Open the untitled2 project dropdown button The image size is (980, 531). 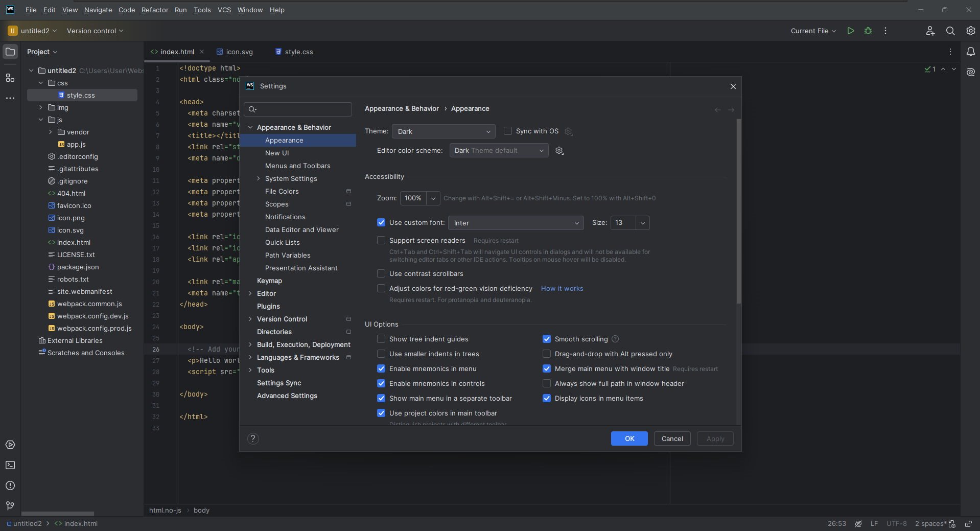[x=33, y=31]
